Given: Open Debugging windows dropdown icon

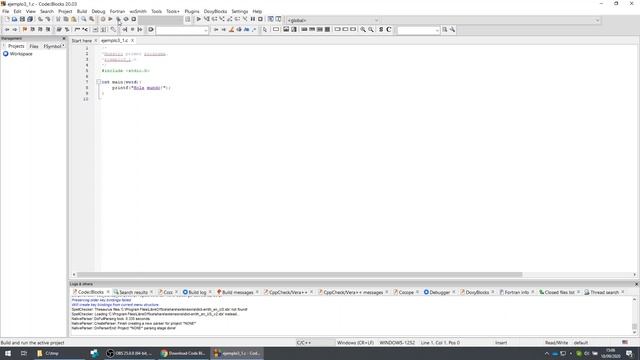Looking at the screenshot, I should point(271,19).
